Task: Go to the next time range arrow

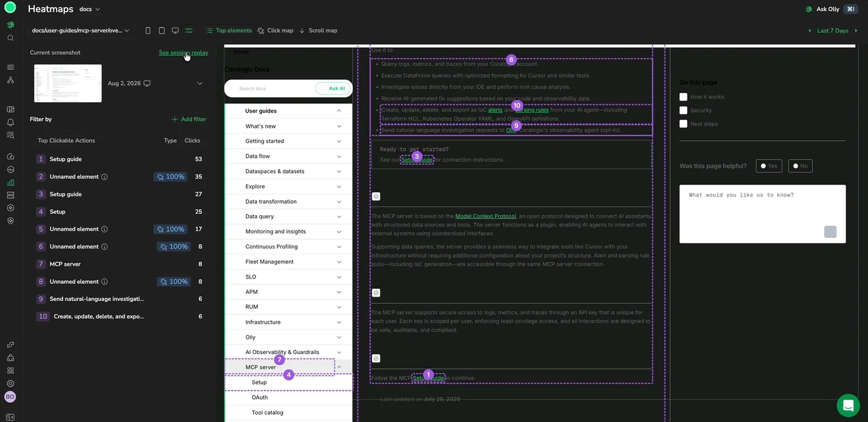Action: pos(856,30)
